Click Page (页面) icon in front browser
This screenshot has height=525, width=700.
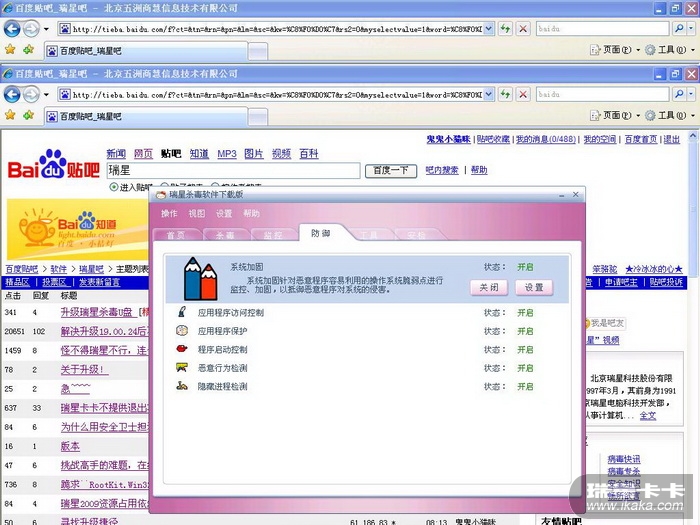pos(595,116)
